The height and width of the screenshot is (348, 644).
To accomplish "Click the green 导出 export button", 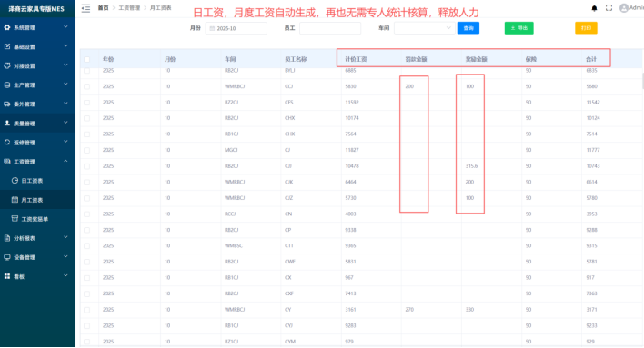I will 518,28.
